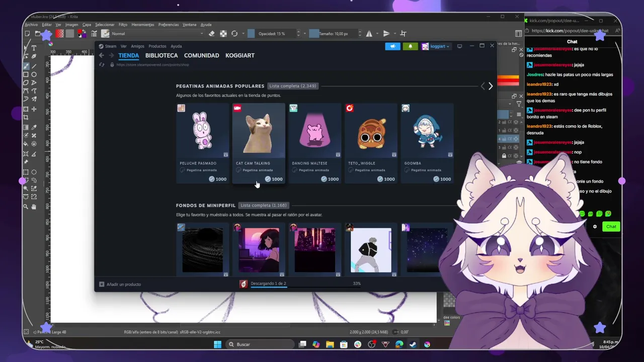Create a new document in Krita toolbar

click(27, 34)
